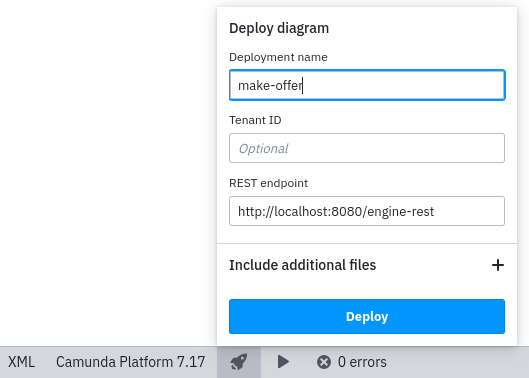Open the 0 errors indicator
Image resolution: width=529 pixels, height=378 pixels.
[352, 362]
